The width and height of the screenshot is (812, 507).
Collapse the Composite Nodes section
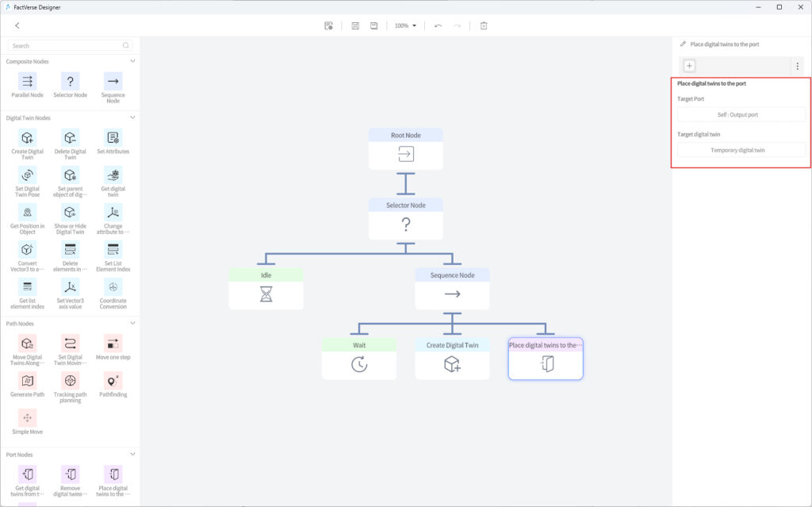(x=132, y=61)
